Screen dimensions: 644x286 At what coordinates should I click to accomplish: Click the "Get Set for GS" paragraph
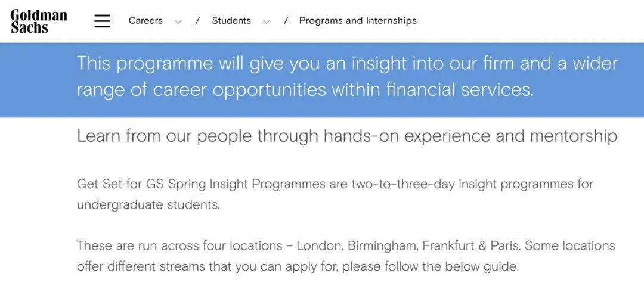(x=335, y=184)
